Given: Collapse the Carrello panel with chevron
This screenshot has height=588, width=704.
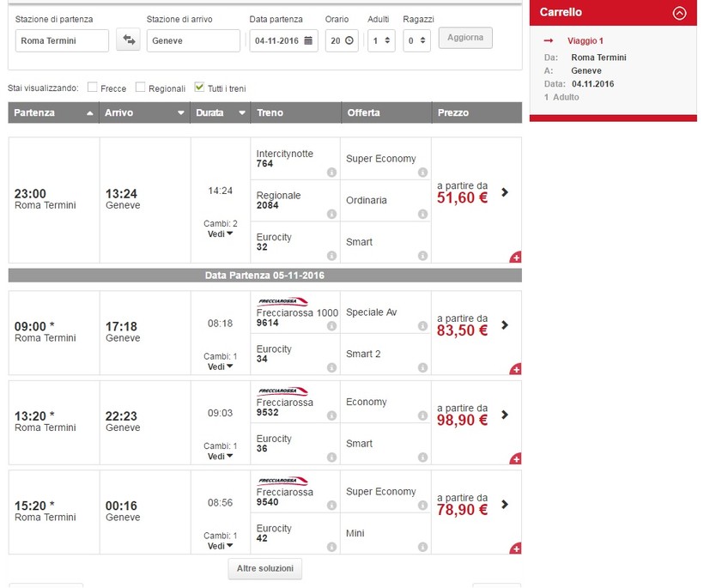Looking at the screenshot, I should click(680, 13).
